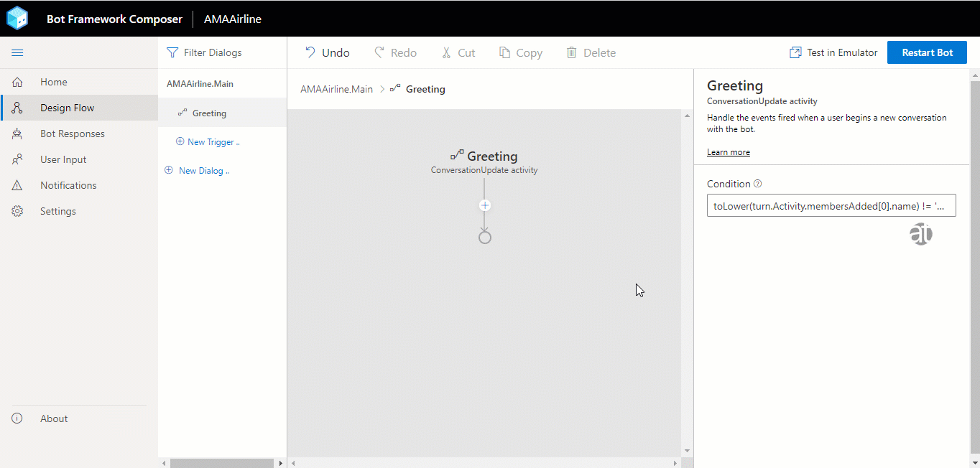Click AMAAirline.Main in the breadcrumb
The image size is (980, 468).
point(336,89)
